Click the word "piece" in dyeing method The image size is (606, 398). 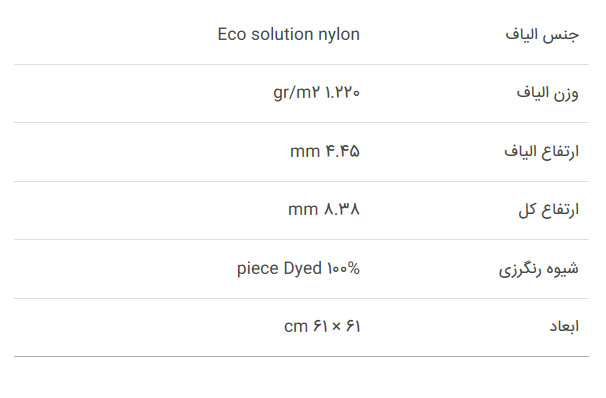(257, 269)
